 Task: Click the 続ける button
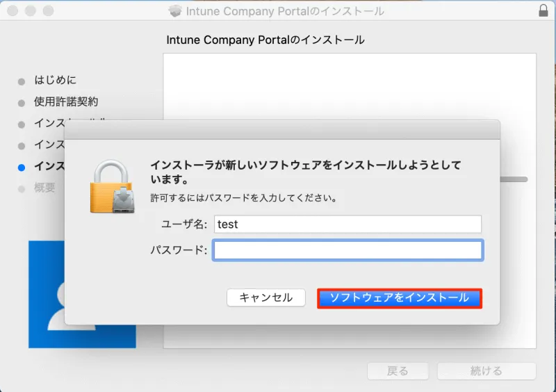(486, 371)
